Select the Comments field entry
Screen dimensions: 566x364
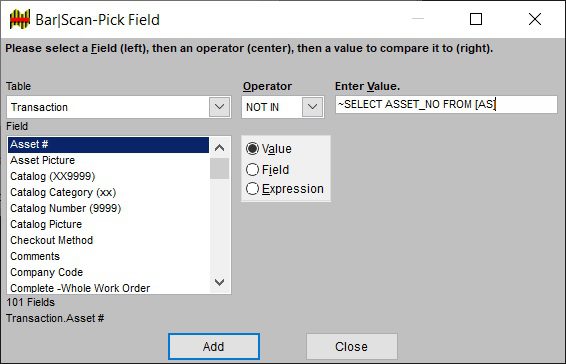[x=108, y=256]
